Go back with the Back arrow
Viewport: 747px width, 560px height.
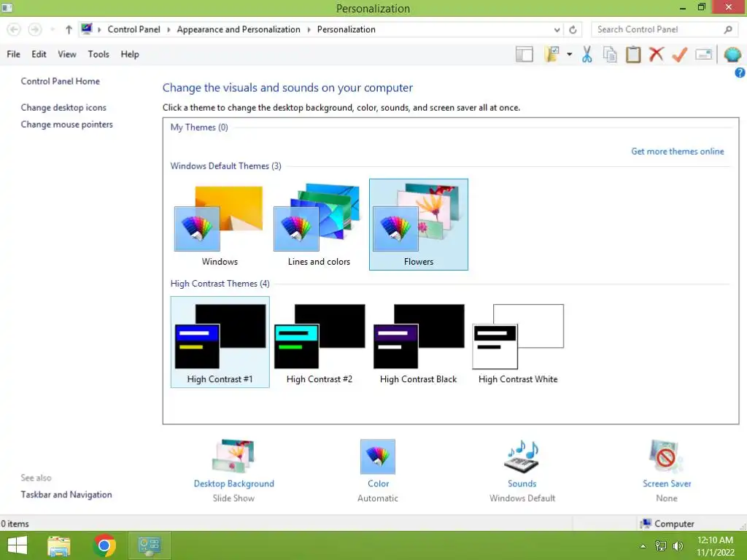[x=14, y=29]
